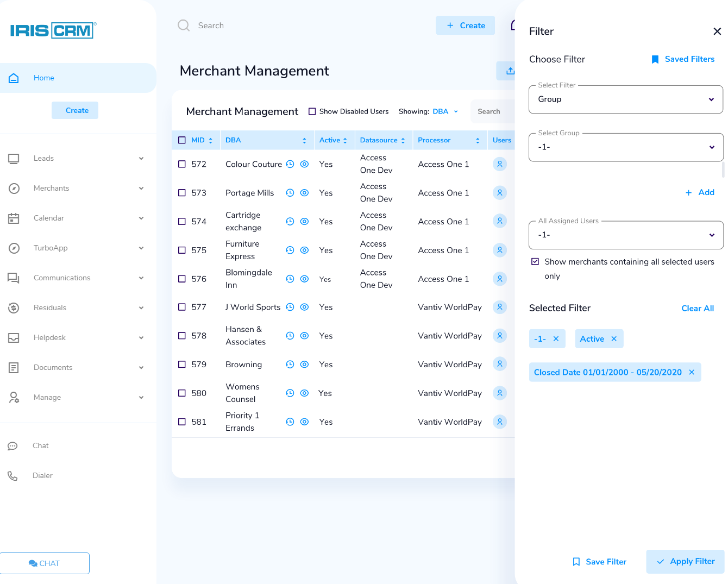Image resolution: width=728 pixels, height=584 pixels.
Task: Open the Select Filter Group dropdown
Action: 626,99
